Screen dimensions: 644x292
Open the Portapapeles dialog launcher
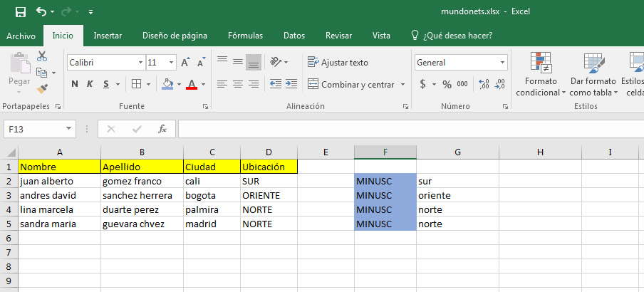pyautogui.click(x=58, y=107)
